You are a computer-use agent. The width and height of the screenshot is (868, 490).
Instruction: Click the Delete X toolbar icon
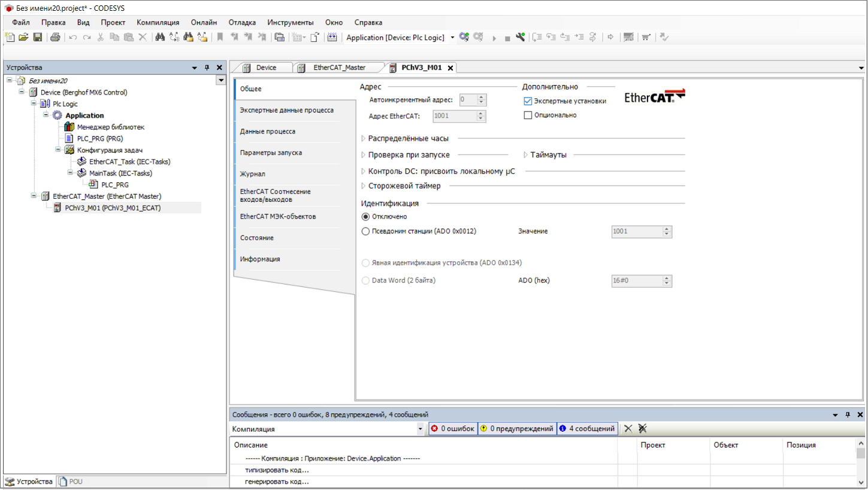(x=143, y=37)
